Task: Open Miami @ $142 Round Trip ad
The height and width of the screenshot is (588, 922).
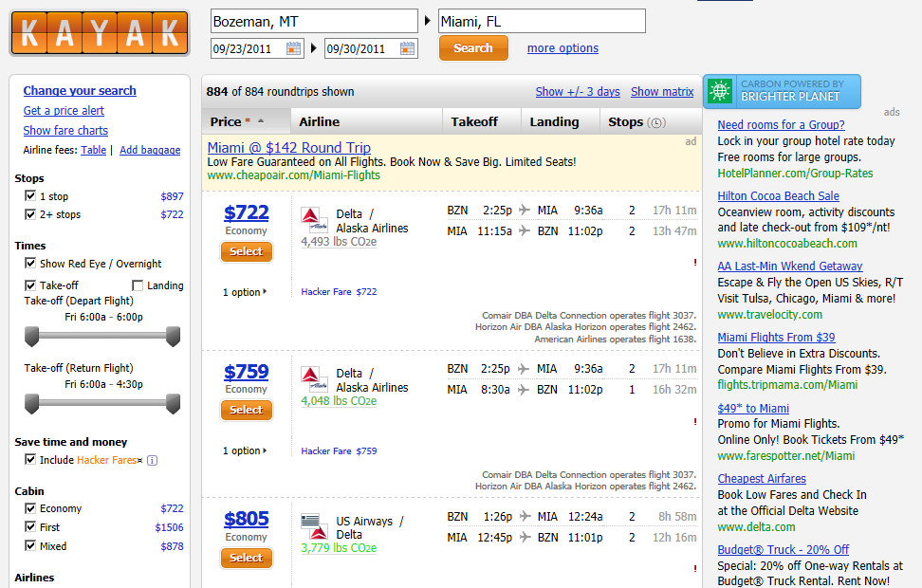Action: coord(288,148)
